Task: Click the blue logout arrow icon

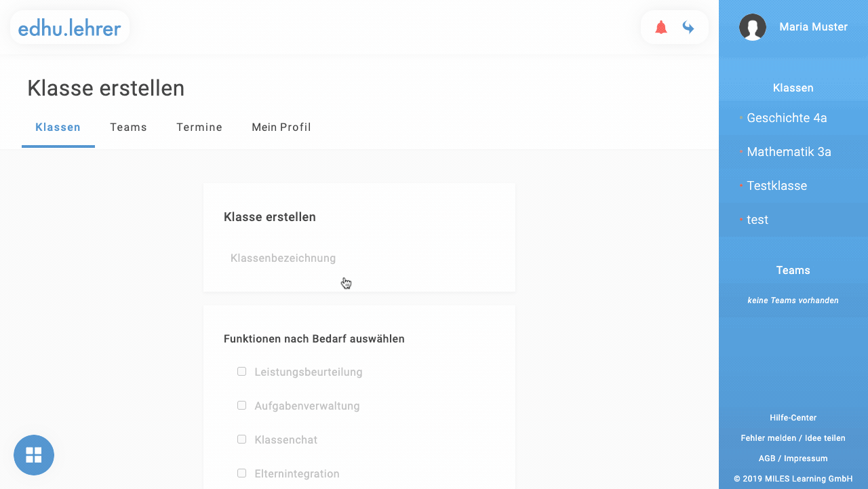Action: coord(688,27)
